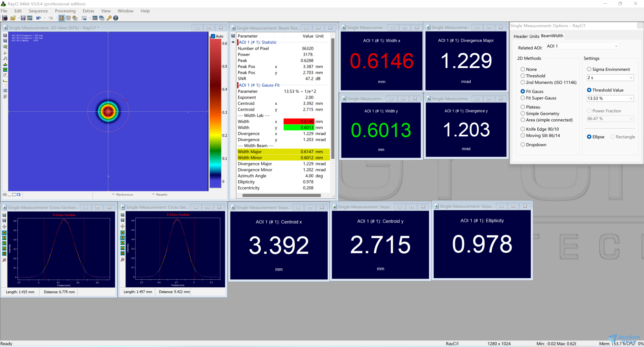Image resolution: width=644 pixels, height=347 pixels.
Task: Select the None 2D method
Action: pos(523,69)
